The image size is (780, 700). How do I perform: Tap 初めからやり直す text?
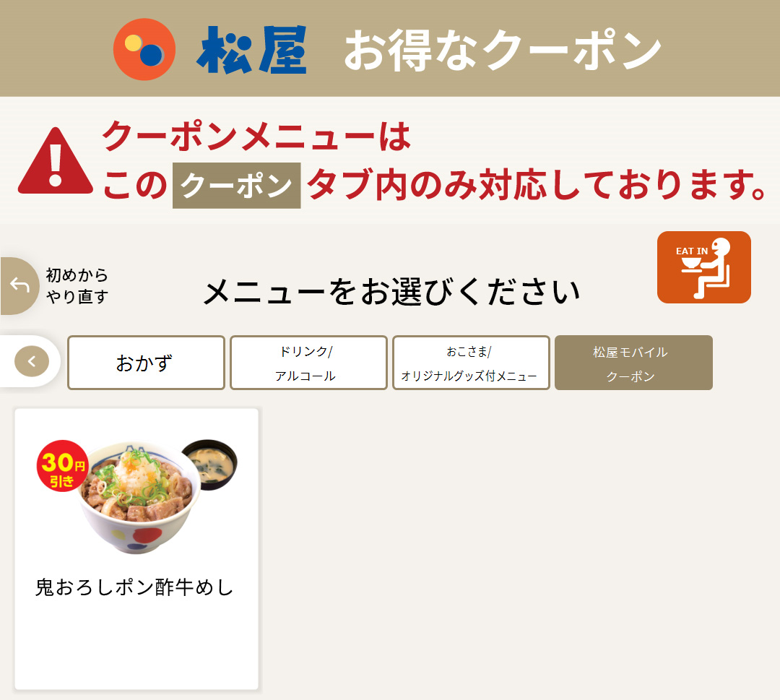[x=77, y=285]
